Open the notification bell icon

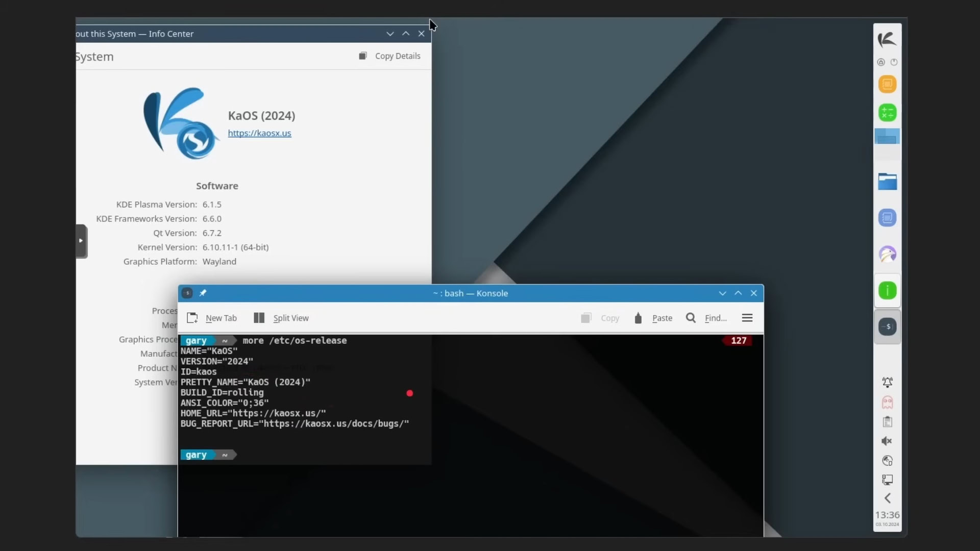tap(887, 382)
